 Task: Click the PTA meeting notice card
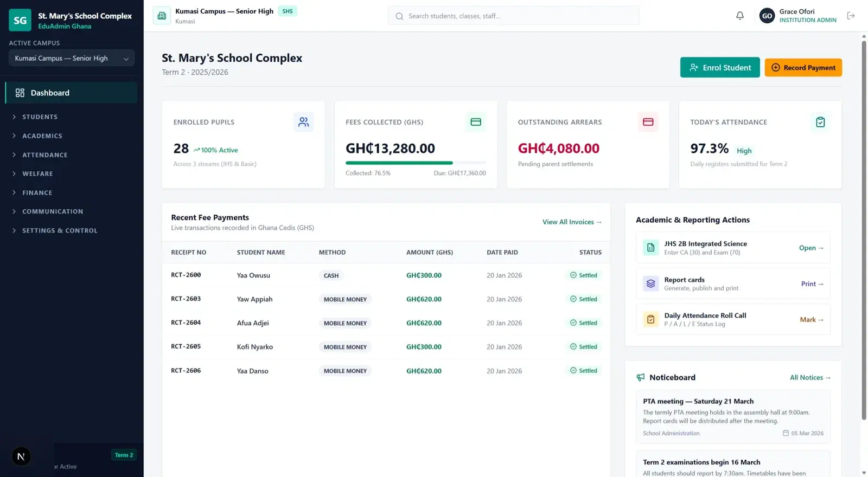coord(733,417)
